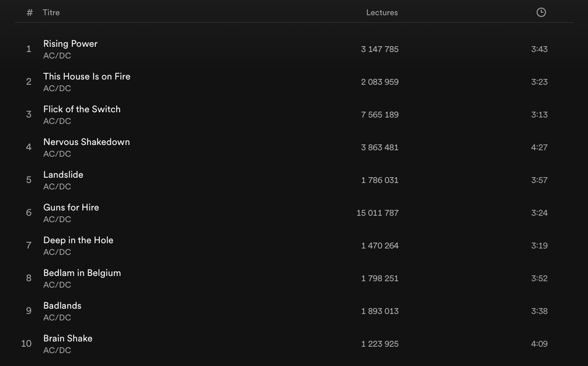This screenshot has height=366, width=588.
Task: Open AC/DC artist link under Guns for Hire
Action: coord(57,220)
